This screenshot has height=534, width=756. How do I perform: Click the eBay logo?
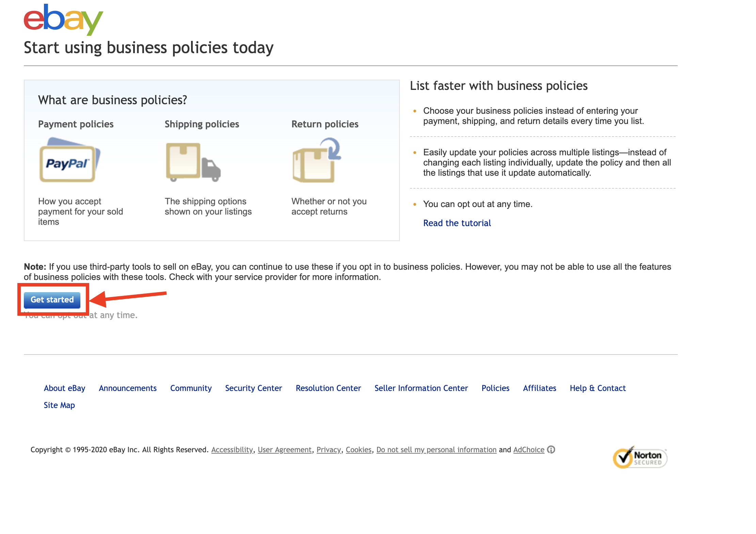63,19
